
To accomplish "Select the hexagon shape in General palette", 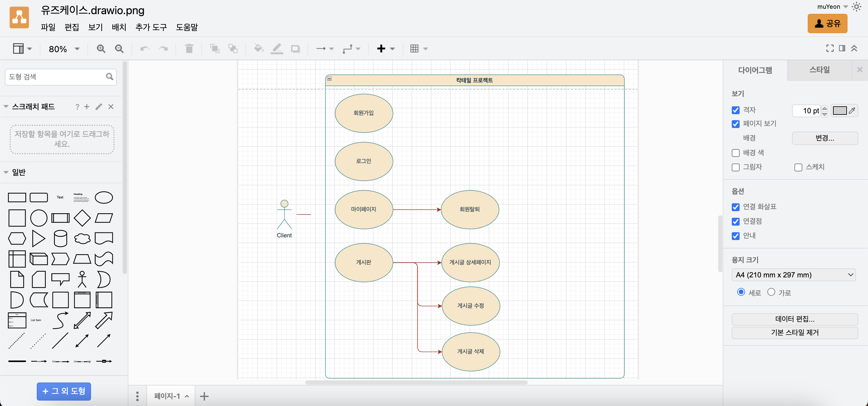I will [x=17, y=239].
